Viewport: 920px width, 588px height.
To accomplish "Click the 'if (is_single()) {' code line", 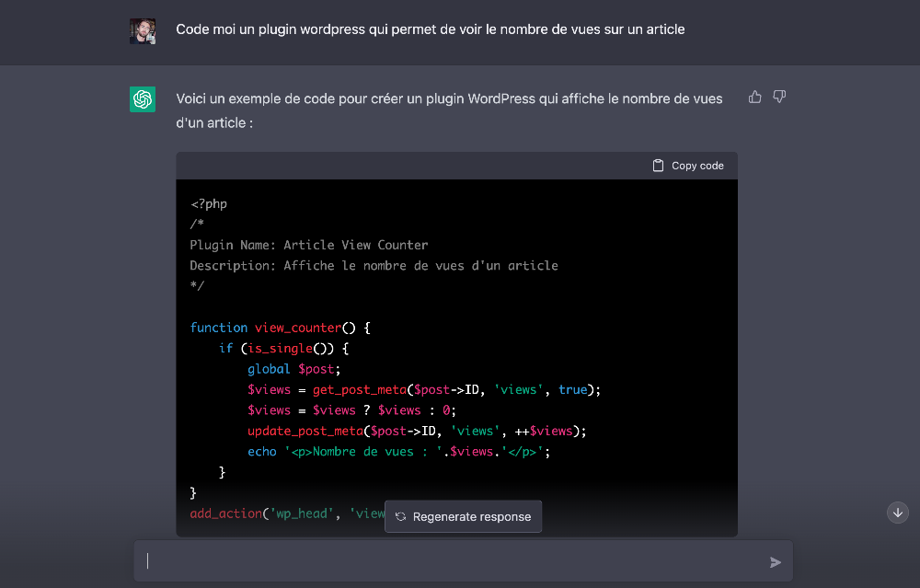I will tap(284, 348).
